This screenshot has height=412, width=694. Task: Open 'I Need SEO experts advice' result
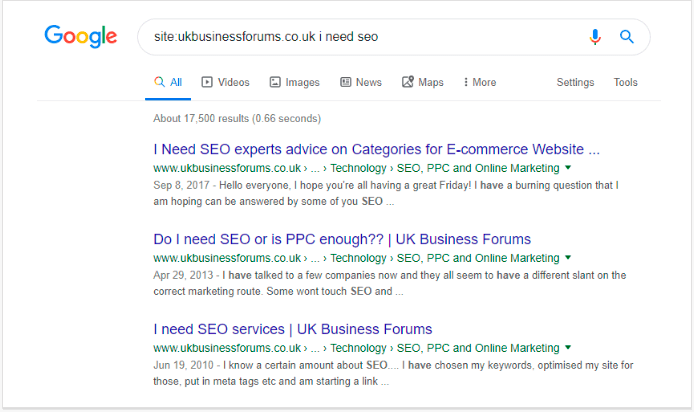(376, 150)
